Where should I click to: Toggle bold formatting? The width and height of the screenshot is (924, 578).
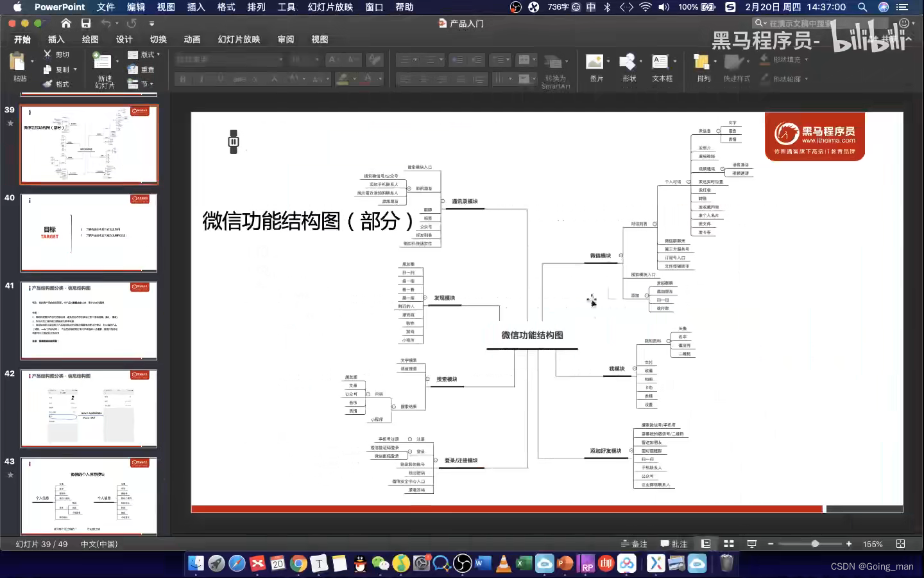(x=183, y=79)
